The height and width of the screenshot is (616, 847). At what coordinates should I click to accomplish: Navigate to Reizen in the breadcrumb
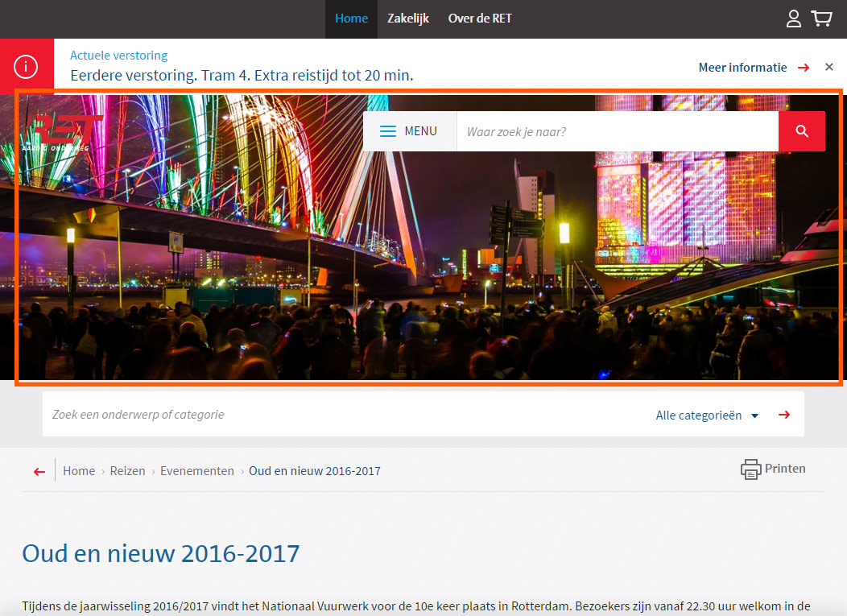coord(127,471)
